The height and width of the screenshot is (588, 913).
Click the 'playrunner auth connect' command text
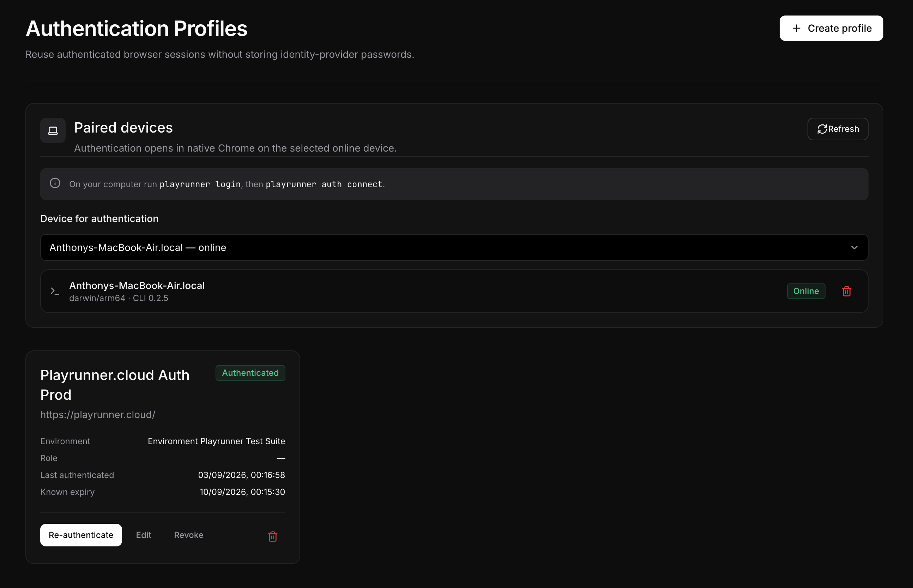tap(324, 184)
